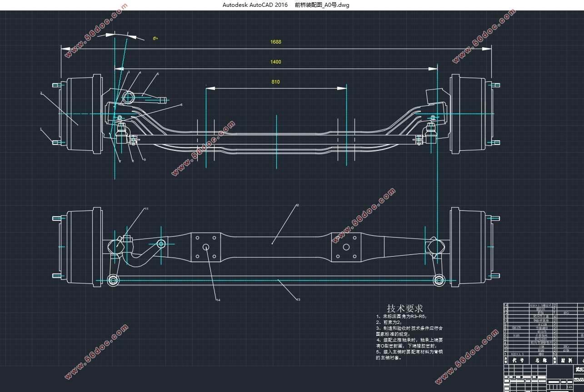Select the 1688 overall width dimension text
584x392 pixels.
pyautogui.click(x=276, y=42)
